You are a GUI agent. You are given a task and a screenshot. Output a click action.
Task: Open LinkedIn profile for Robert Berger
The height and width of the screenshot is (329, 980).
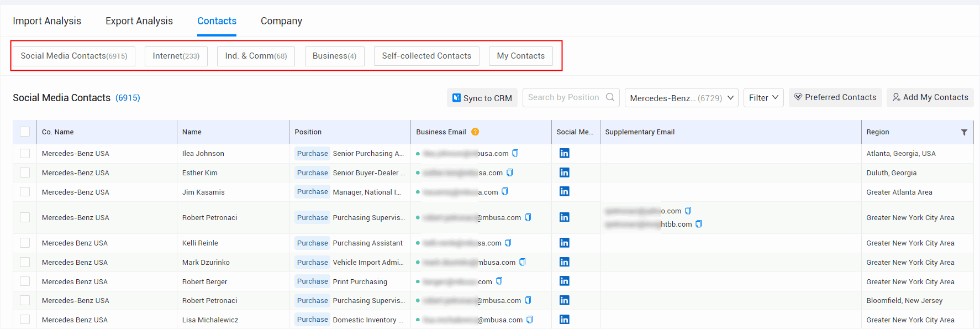pos(564,281)
